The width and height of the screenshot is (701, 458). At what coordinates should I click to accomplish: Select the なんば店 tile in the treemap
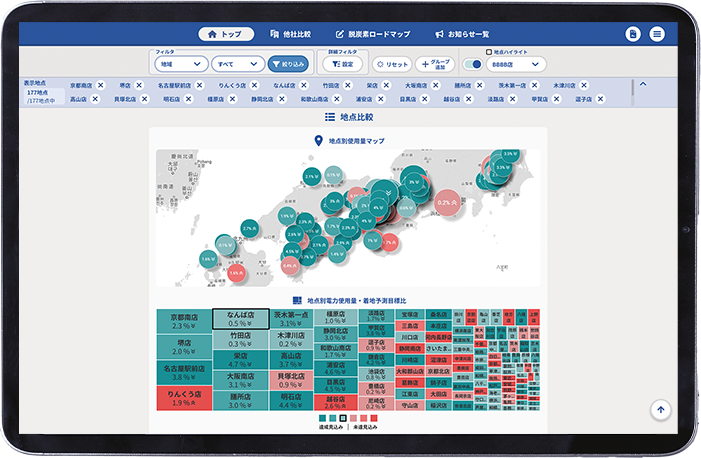click(240, 319)
